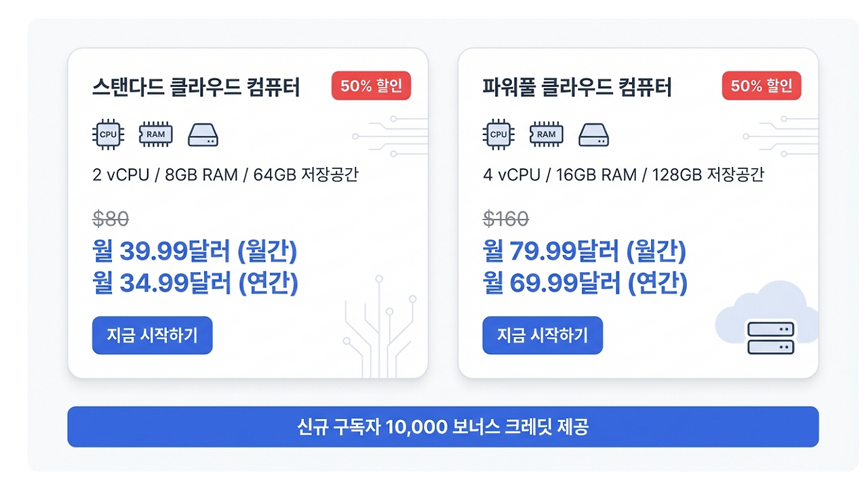
Task: Click the storage drive icon on Powerful card
Action: tap(593, 135)
